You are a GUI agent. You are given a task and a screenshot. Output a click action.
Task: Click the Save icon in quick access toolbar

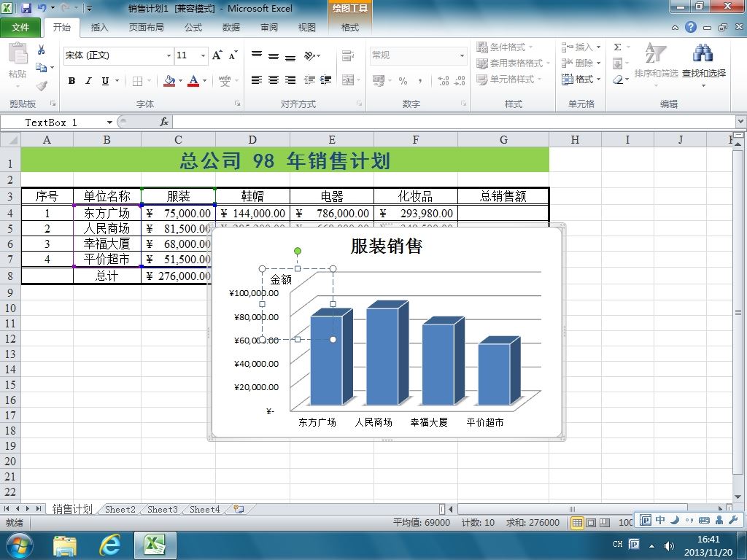pos(26,8)
